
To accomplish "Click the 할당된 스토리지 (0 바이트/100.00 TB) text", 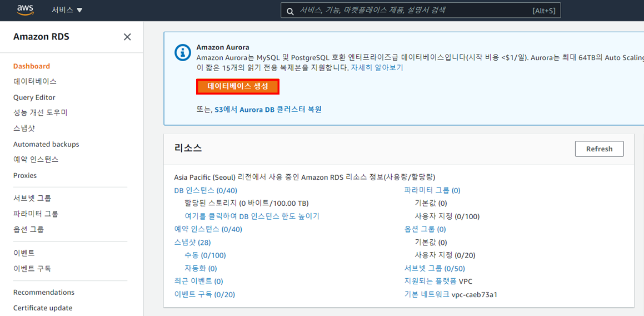I will pos(247,203).
